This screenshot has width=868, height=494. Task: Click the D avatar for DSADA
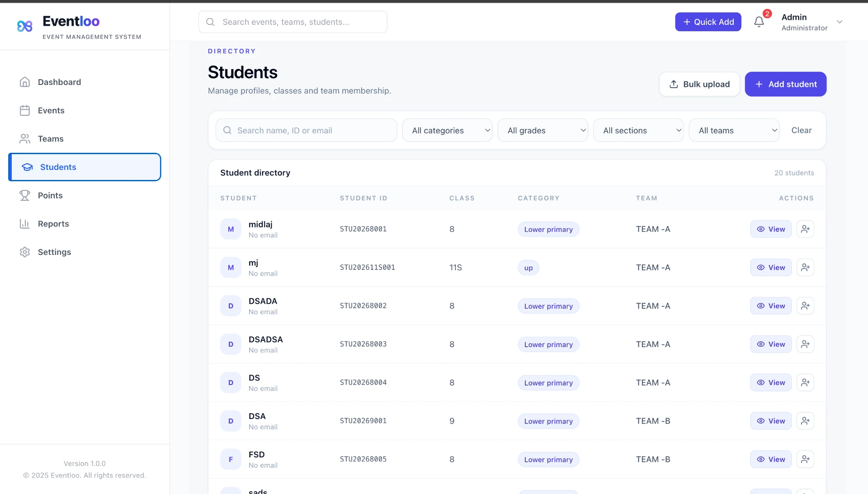[x=231, y=306]
